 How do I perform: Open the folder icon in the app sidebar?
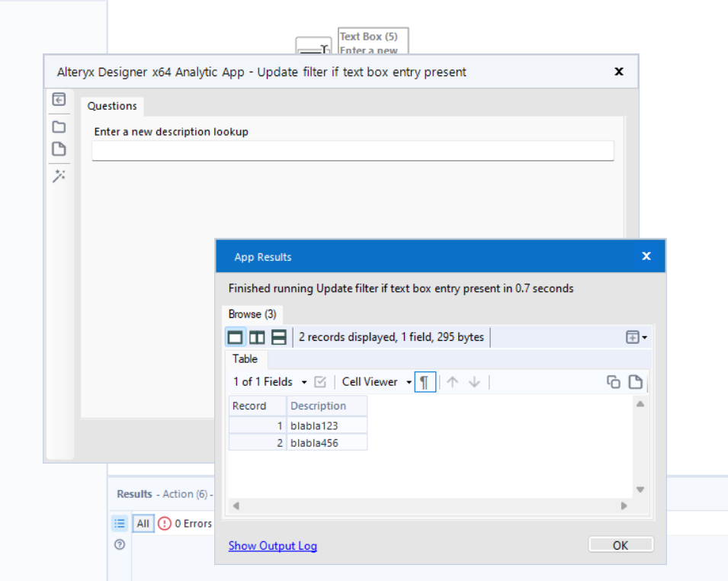[x=59, y=127]
